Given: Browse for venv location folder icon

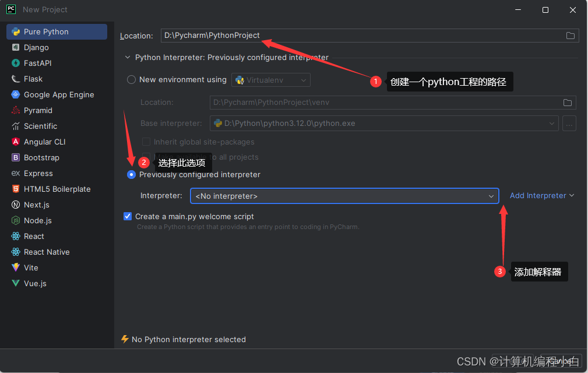Looking at the screenshot, I should coord(568,103).
